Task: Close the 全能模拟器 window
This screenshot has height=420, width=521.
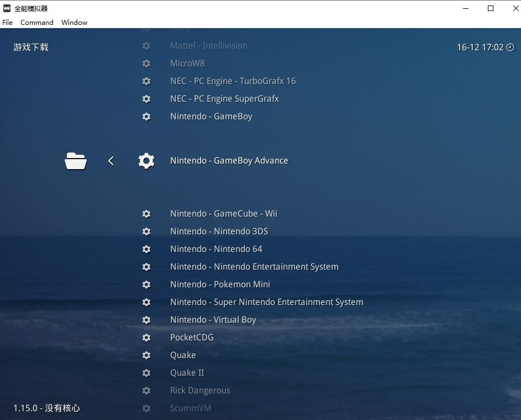Action: click(515, 8)
